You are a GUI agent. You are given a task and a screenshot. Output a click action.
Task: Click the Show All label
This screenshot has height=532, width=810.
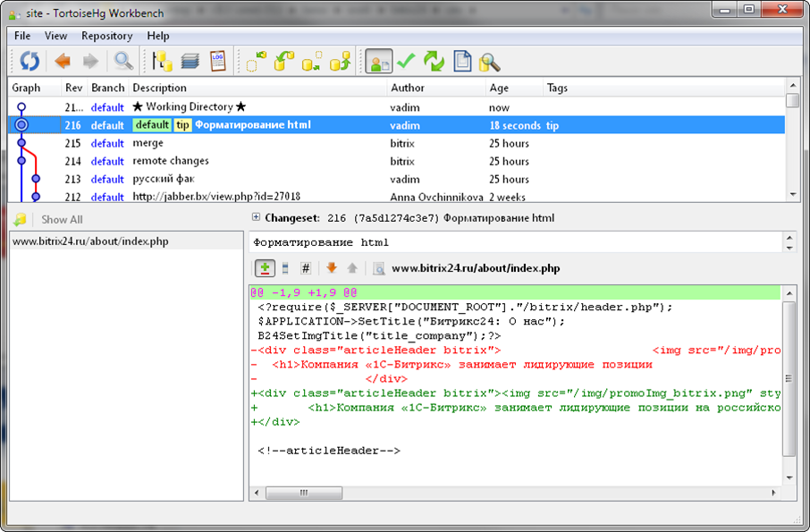[x=62, y=220]
